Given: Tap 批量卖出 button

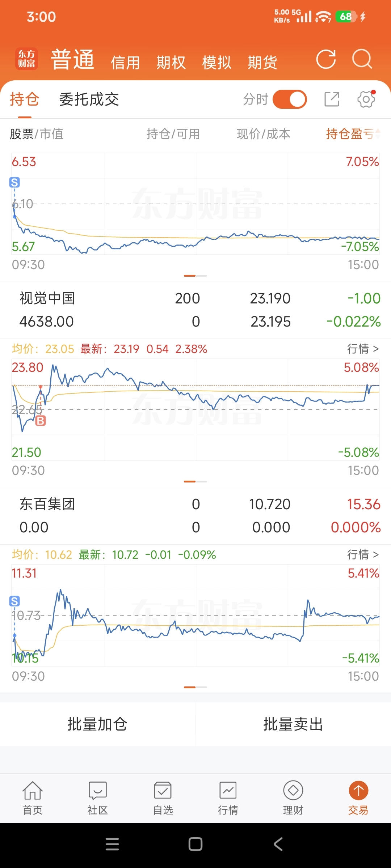Looking at the screenshot, I should 293,724.
